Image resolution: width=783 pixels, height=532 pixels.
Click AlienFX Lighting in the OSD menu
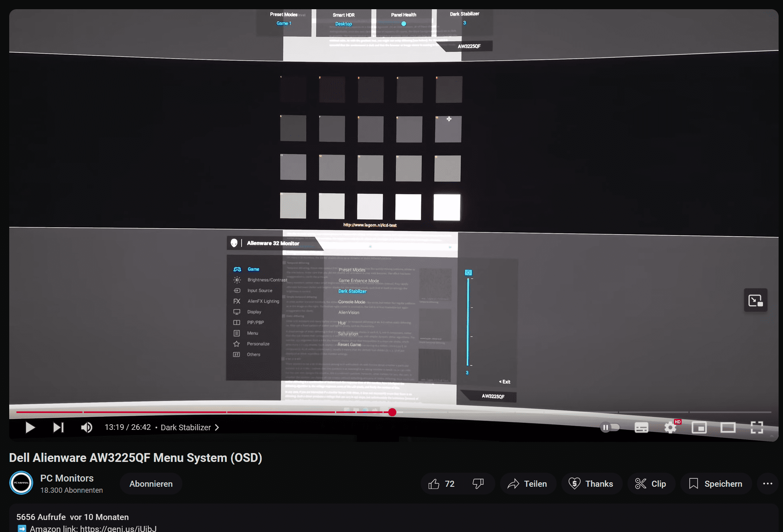pyautogui.click(x=263, y=301)
